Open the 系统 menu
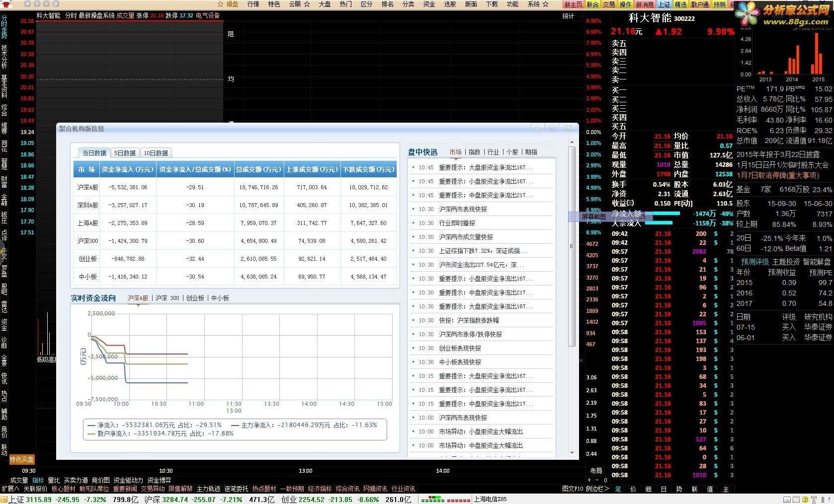 538,4
